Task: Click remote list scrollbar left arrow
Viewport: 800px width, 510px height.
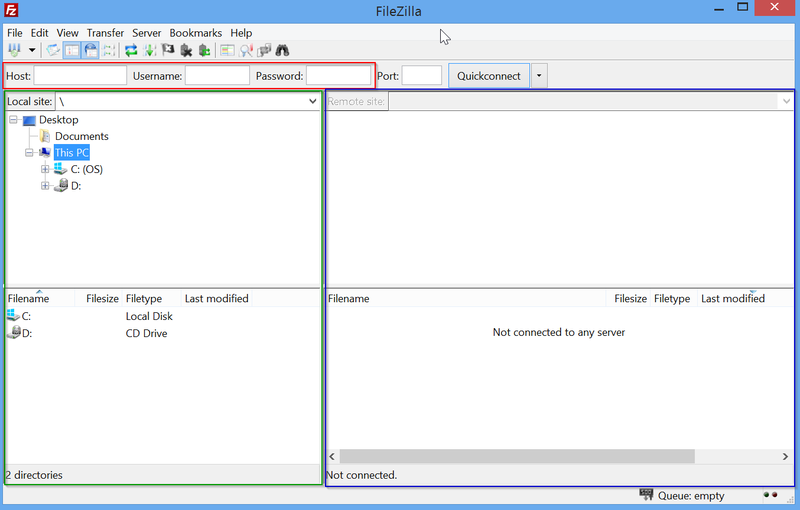Action: pos(332,456)
